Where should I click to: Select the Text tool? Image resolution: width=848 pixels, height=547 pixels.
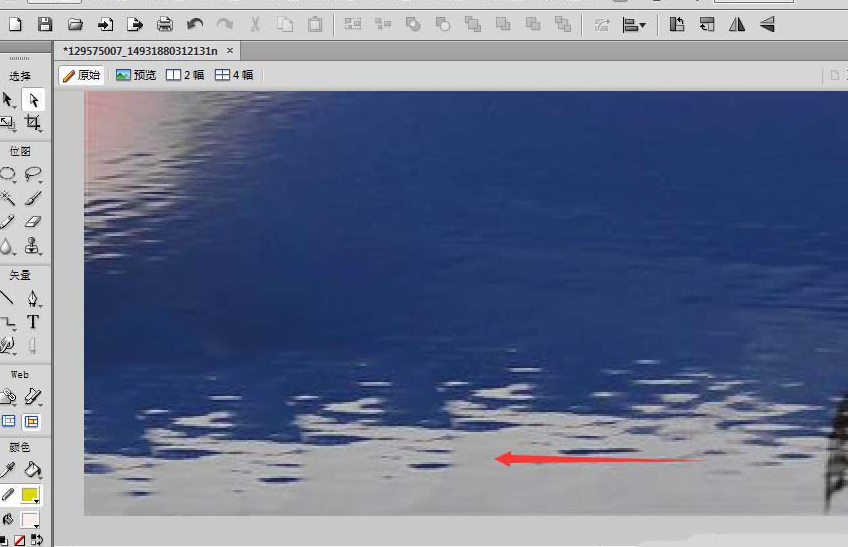click(33, 322)
